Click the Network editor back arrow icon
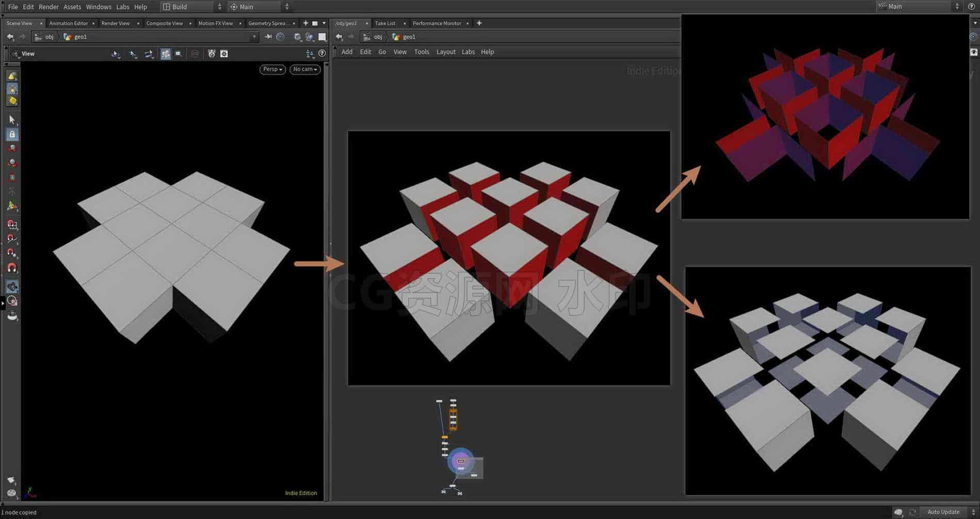Viewport: 980px width, 519px height. 339,37
